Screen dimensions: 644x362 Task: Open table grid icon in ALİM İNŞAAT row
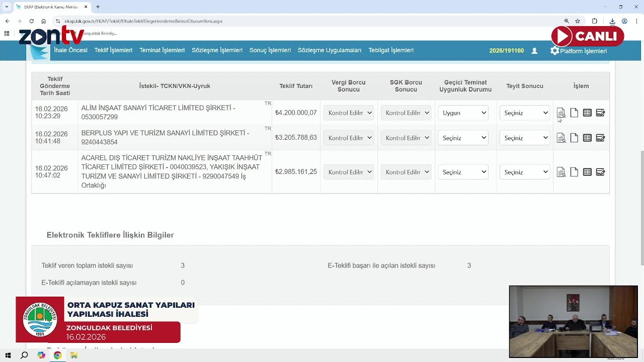coord(587,113)
